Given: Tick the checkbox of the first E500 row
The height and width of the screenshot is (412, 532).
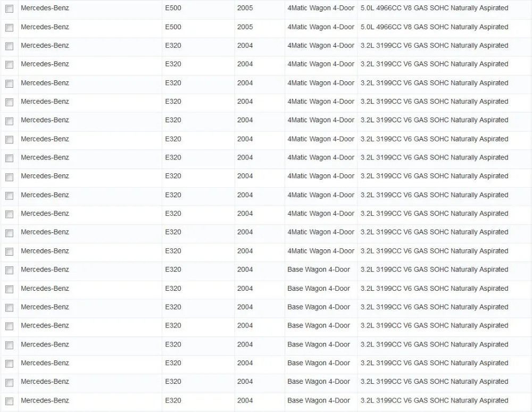Looking at the screenshot, I should coord(10,9).
